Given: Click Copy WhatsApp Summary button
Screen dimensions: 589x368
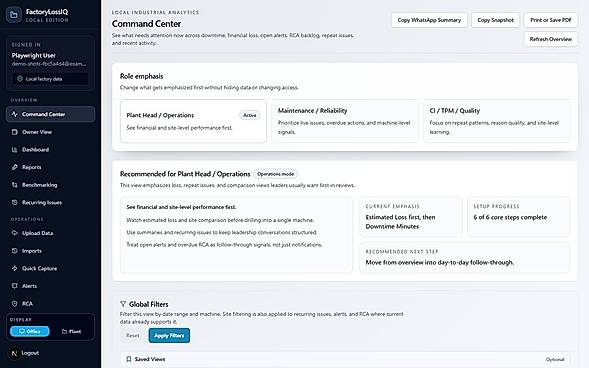Looking at the screenshot, I should point(429,20).
